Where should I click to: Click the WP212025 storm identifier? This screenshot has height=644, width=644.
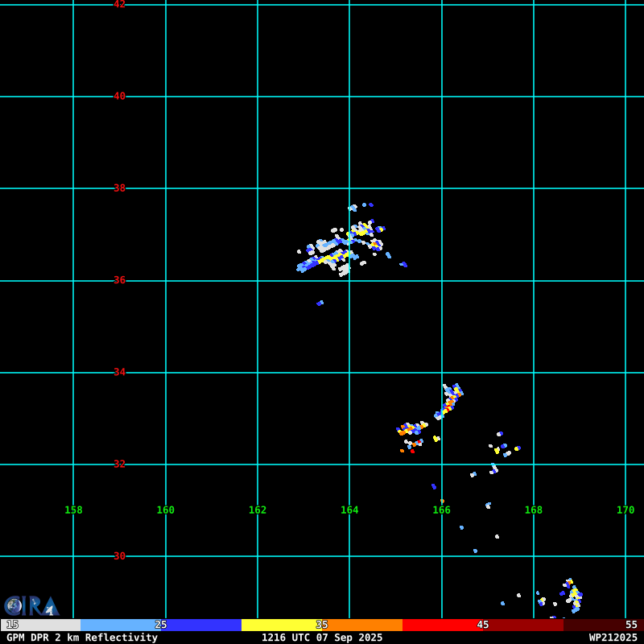pyautogui.click(x=613, y=638)
